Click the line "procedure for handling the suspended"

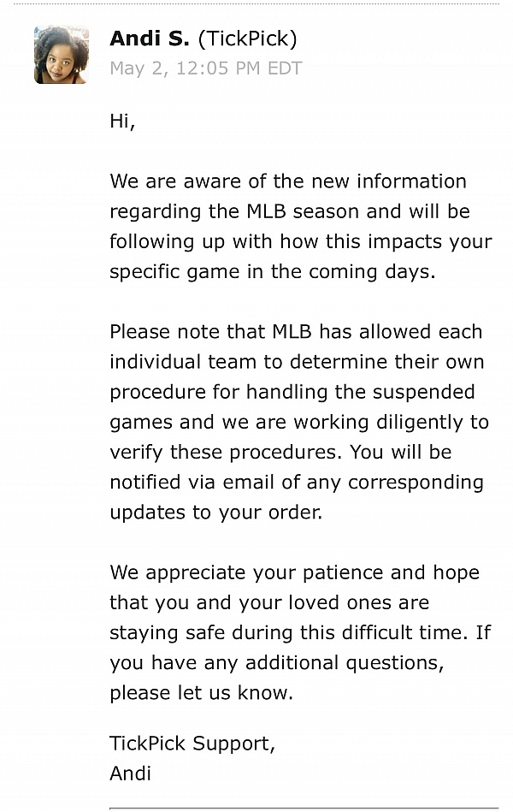292,391
